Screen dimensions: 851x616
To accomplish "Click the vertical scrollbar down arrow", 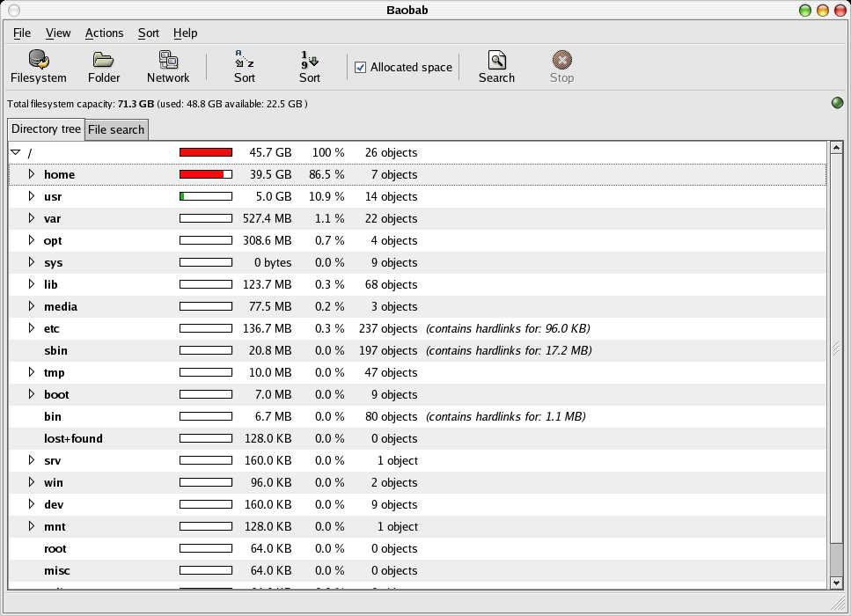I will 836,582.
